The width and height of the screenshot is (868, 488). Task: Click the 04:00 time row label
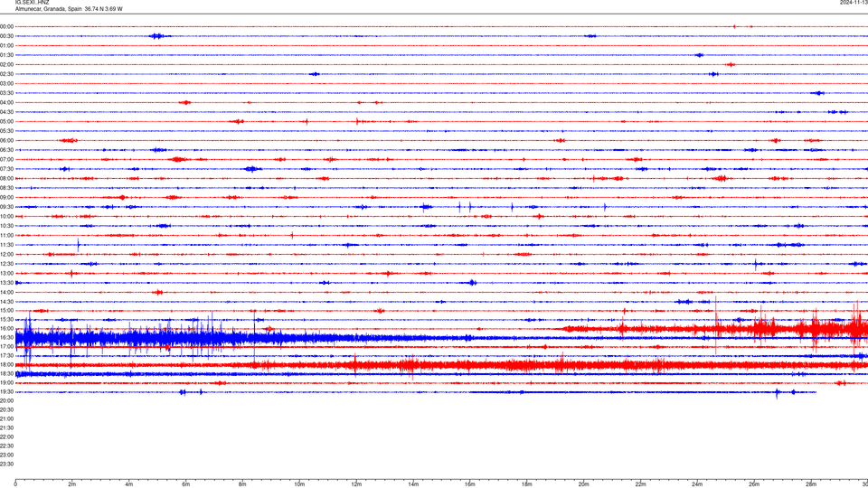point(6,102)
